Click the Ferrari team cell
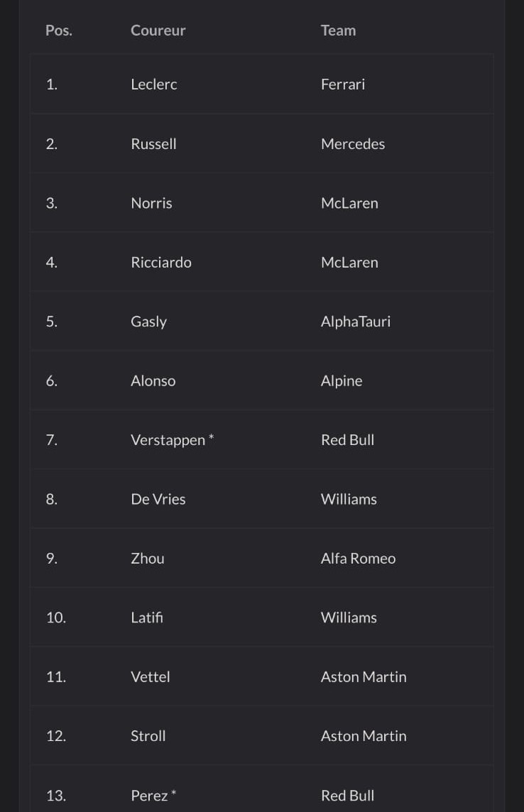This screenshot has width=524, height=812. pos(343,84)
